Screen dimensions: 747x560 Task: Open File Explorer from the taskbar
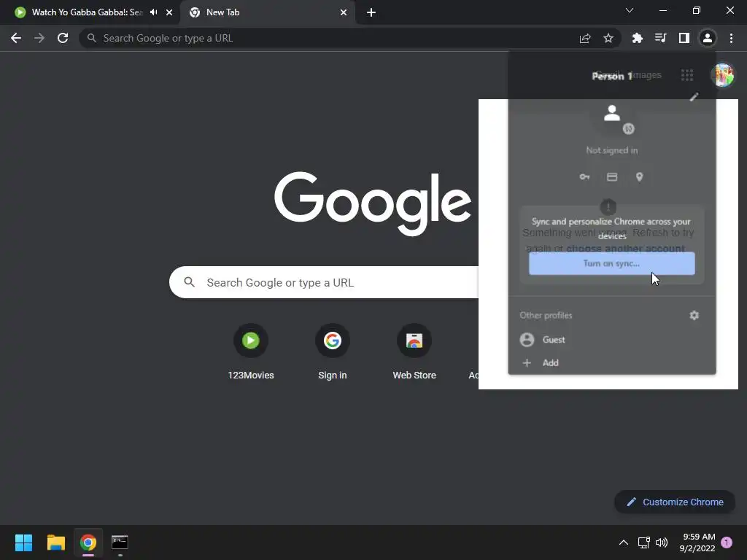click(x=55, y=542)
